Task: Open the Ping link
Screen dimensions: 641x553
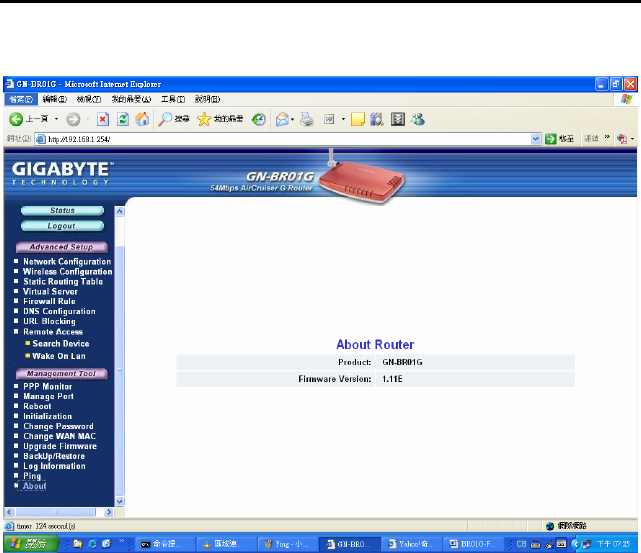Action: coord(32,476)
